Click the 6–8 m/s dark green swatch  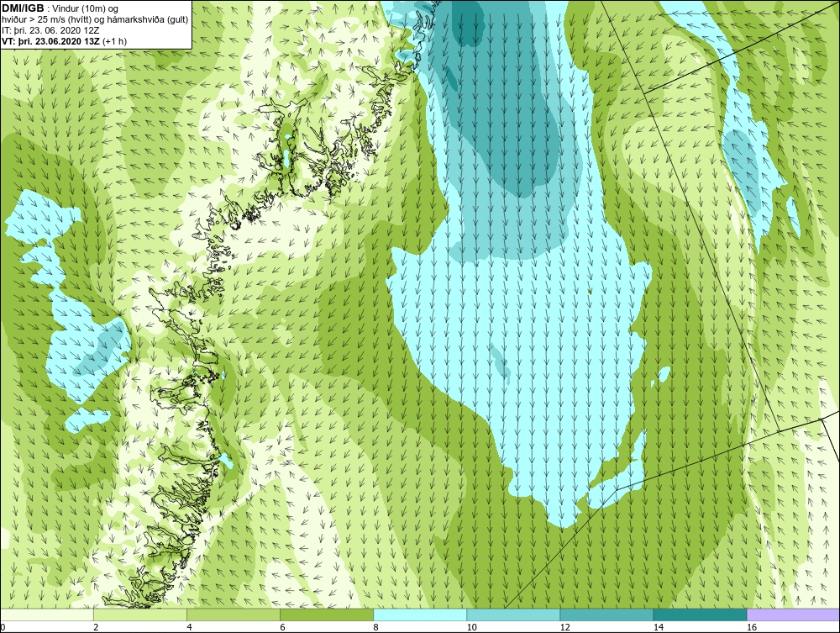click(327, 615)
